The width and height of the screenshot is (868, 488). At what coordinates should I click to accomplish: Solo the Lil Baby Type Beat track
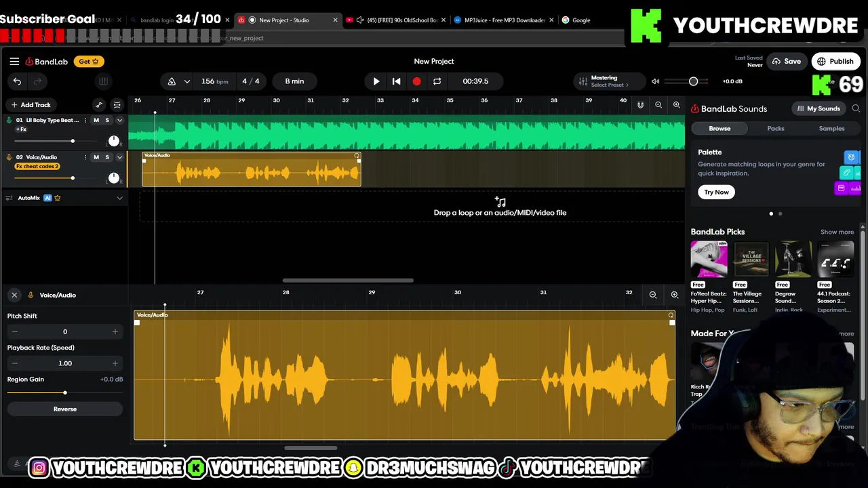tap(107, 121)
